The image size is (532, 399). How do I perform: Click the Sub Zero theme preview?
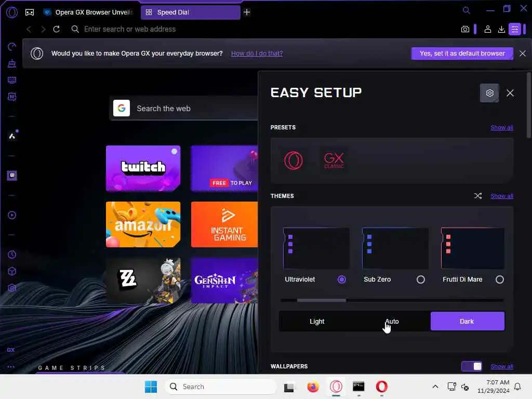click(395, 248)
